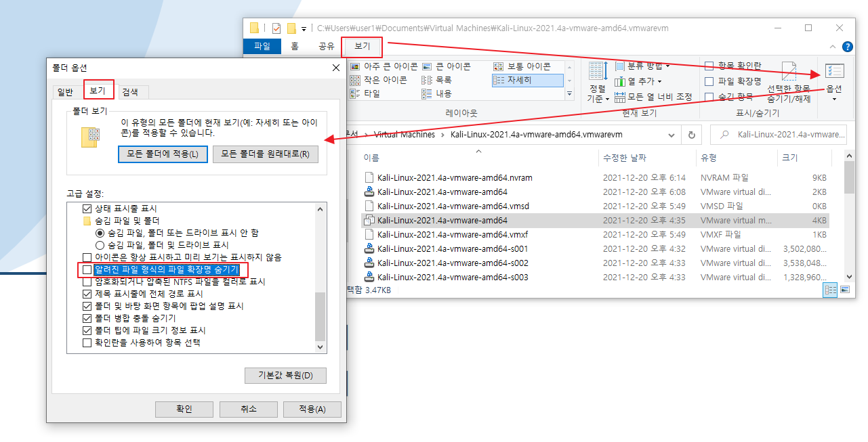Viewport: 868px width, 442px height.
Task: Check 암호화되거나 압축된 NTFS 파일을 컬러로 표시
Action: click(x=87, y=282)
